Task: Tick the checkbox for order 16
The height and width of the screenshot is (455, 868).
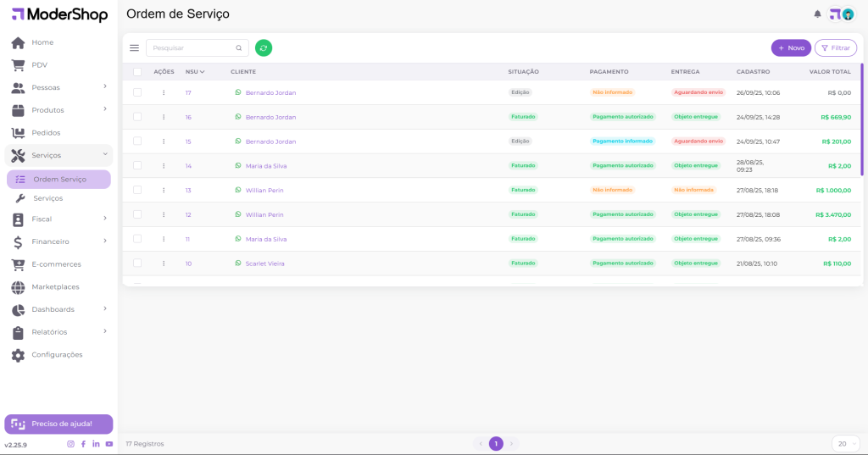Action: point(137,117)
